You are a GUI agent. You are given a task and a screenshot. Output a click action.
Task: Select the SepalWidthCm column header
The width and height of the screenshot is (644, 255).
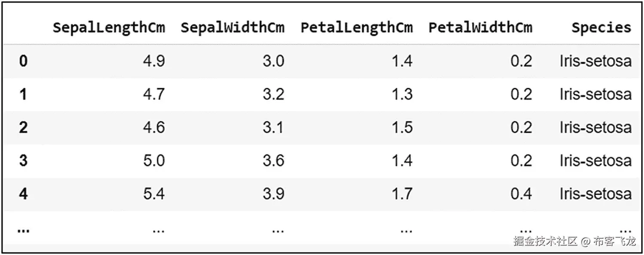232,28
